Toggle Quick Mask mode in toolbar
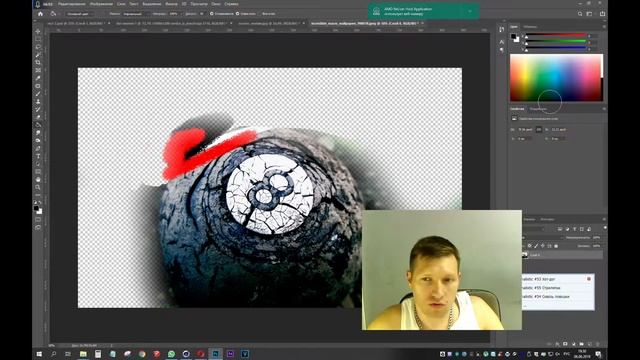Screen dimensions: 640x360 coord(38,219)
